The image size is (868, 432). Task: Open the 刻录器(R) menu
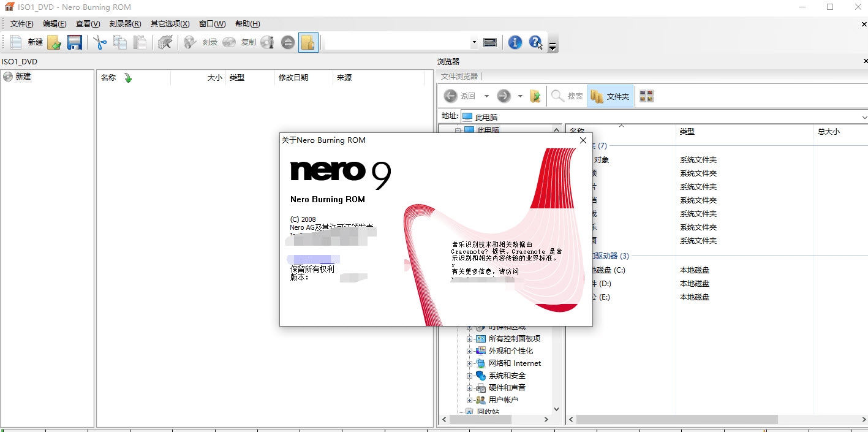125,24
